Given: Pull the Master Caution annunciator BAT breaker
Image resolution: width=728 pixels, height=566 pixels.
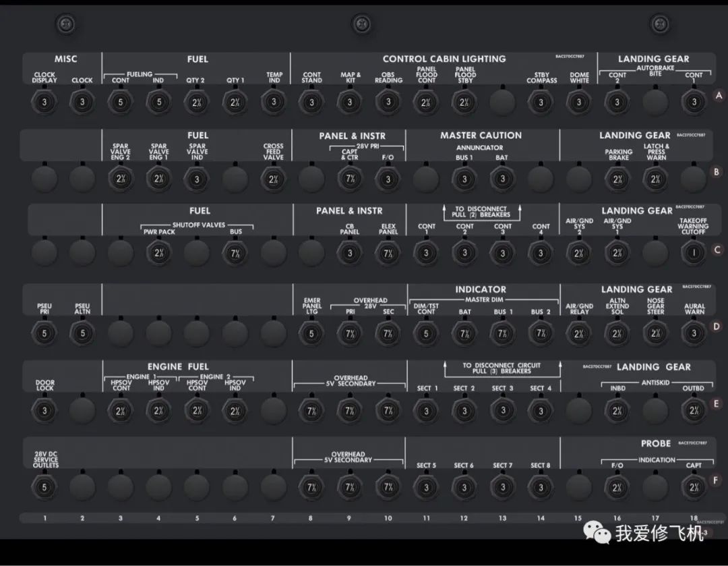Looking at the screenshot, I should tap(502, 179).
